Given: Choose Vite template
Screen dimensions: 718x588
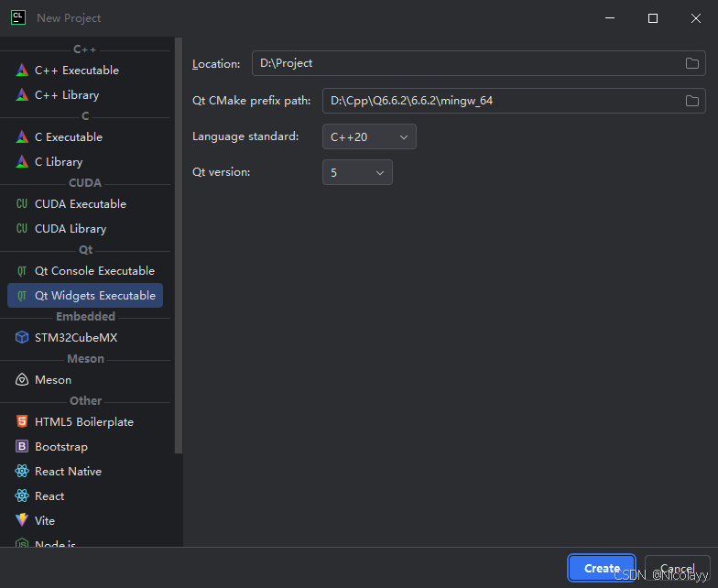Looking at the screenshot, I should [x=85, y=520].
